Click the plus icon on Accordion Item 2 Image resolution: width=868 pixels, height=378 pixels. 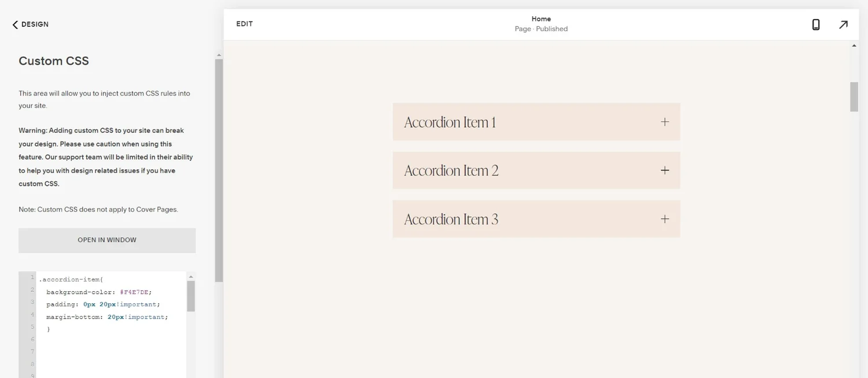click(x=664, y=170)
